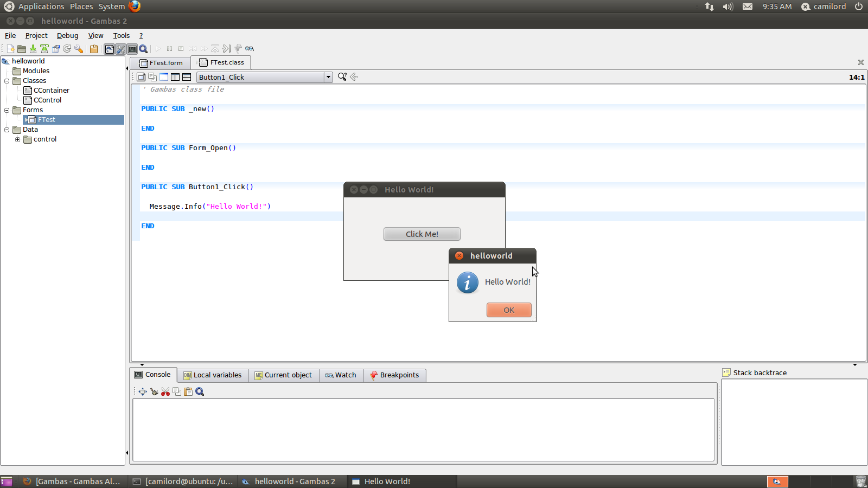Switch to the Breakpoints tab
Image resolution: width=868 pixels, height=488 pixels.
click(x=395, y=375)
